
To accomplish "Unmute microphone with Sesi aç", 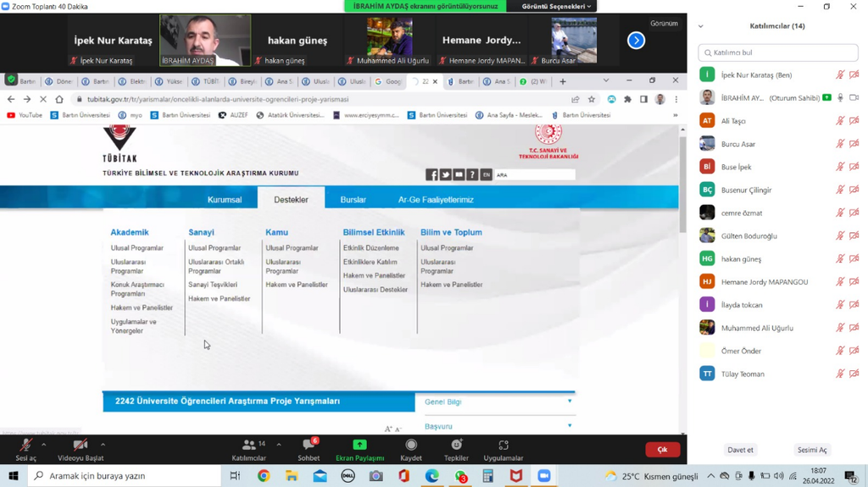I will 26,445.
